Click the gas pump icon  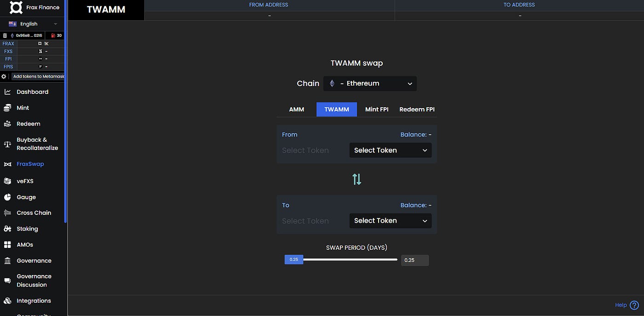(53, 35)
